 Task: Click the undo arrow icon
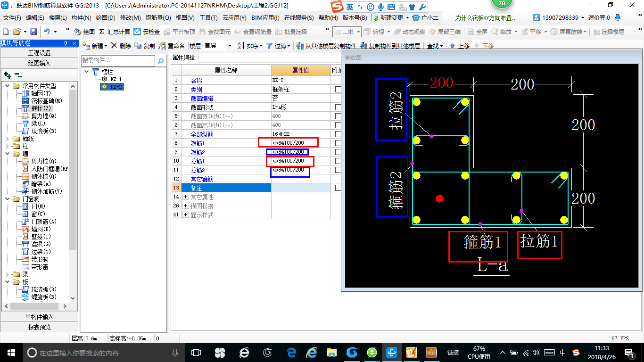47,32
